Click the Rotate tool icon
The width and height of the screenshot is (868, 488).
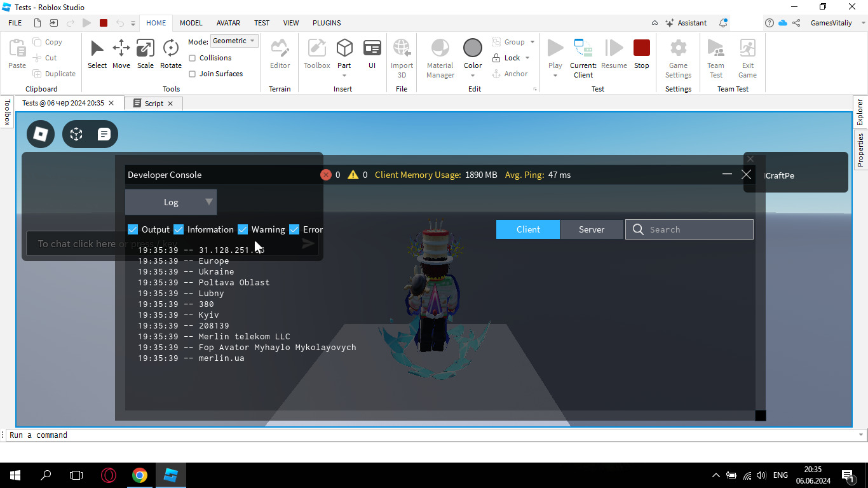coord(170,49)
